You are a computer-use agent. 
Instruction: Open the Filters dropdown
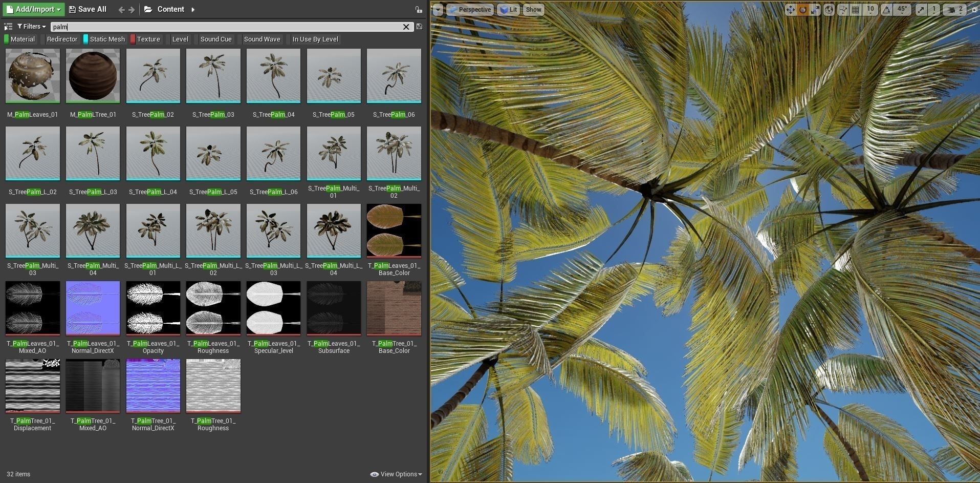[31, 27]
